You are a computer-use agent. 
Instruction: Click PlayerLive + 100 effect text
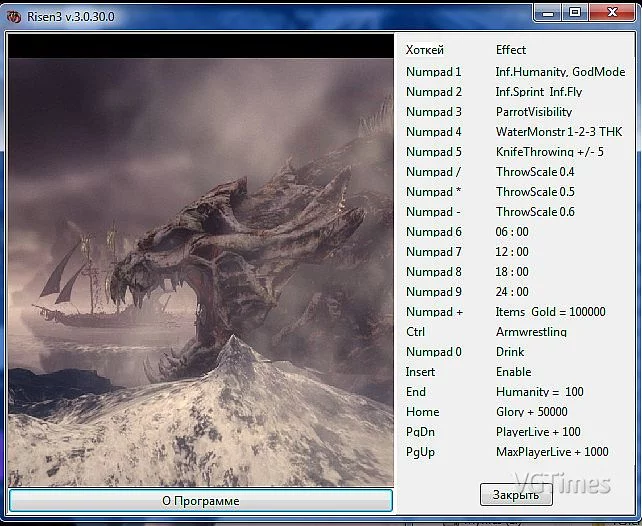click(x=538, y=432)
